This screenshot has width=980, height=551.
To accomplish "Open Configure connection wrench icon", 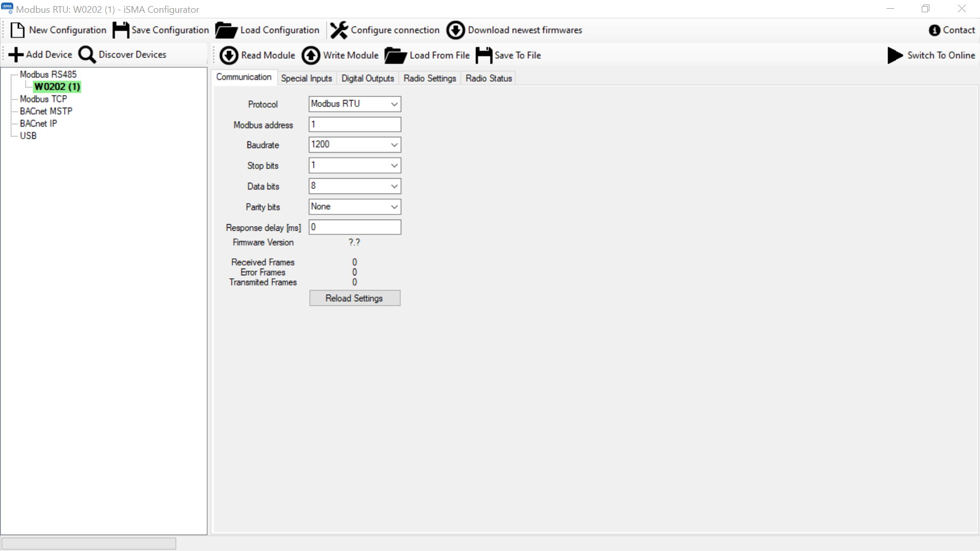I will tap(339, 30).
